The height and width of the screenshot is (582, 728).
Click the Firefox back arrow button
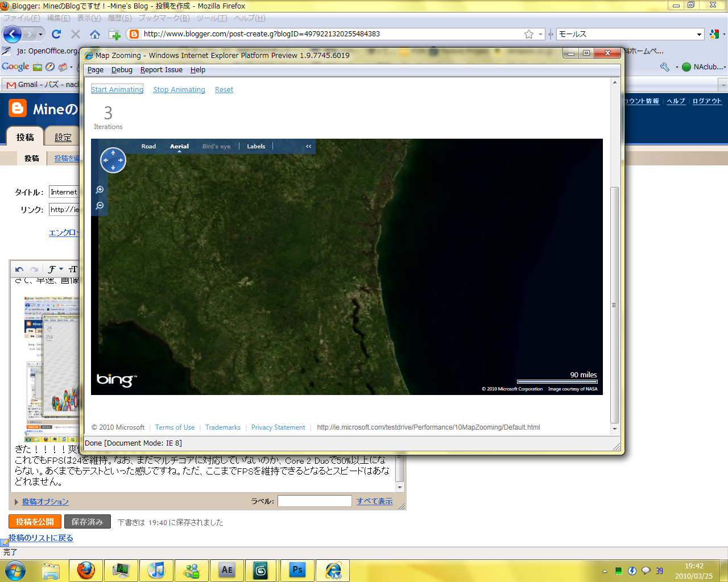(x=12, y=34)
